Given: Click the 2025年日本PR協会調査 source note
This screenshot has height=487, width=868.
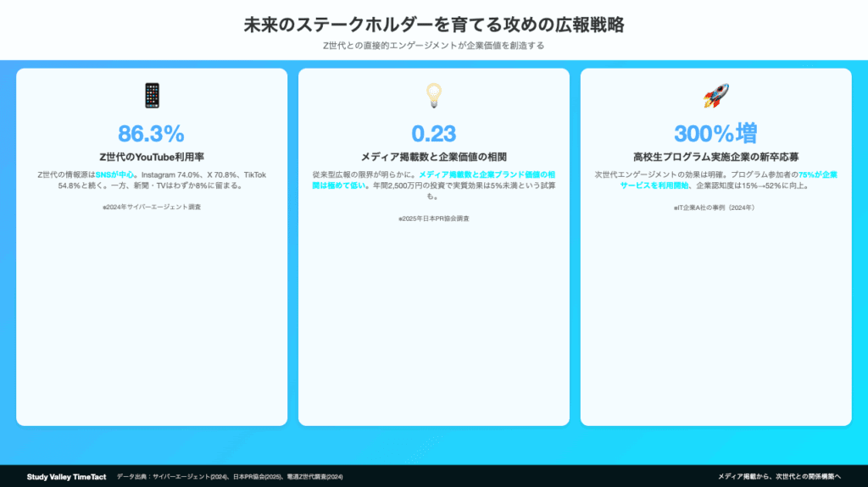Looking at the screenshot, I should click(x=433, y=218).
